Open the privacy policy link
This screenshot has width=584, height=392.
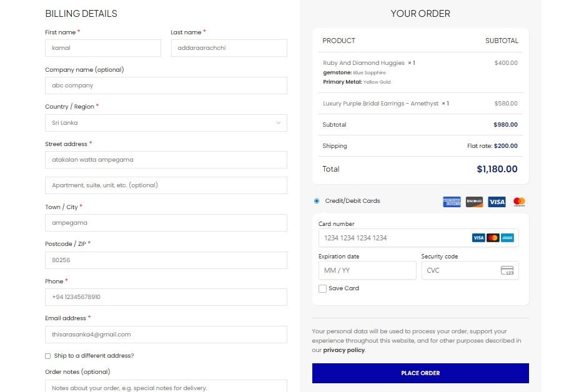click(344, 350)
